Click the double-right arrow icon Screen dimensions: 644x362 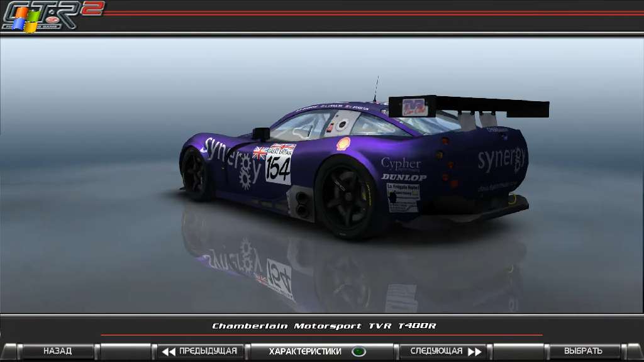[474, 352]
